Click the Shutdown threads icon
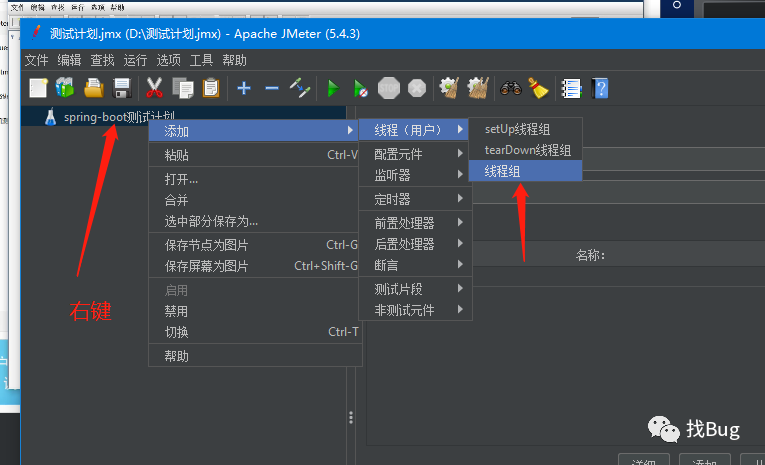 pos(417,88)
